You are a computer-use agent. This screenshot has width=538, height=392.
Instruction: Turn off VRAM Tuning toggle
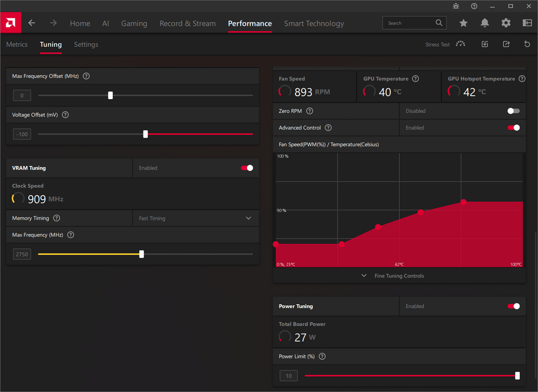pyautogui.click(x=247, y=168)
